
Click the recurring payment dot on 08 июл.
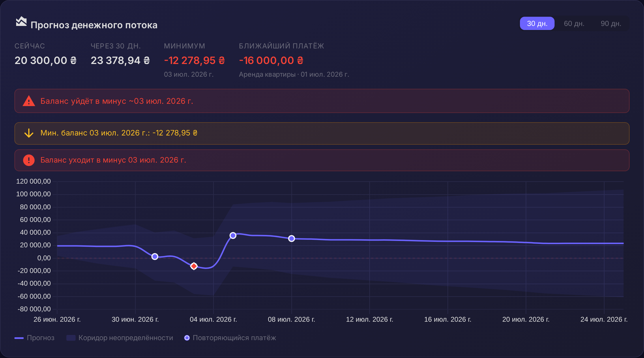292,238
